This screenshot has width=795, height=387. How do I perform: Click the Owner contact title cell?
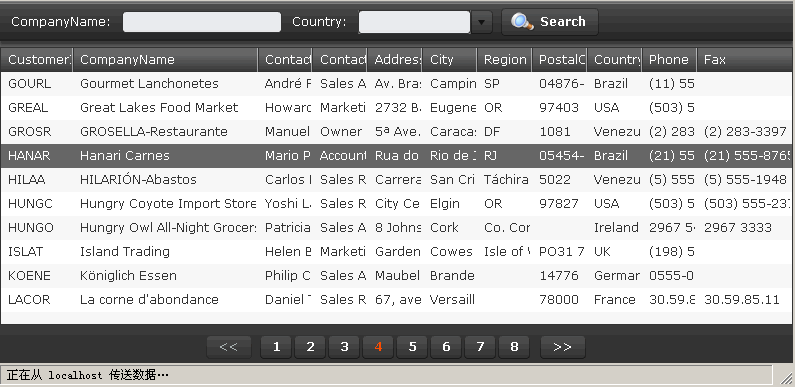pyautogui.click(x=341, y=132)
